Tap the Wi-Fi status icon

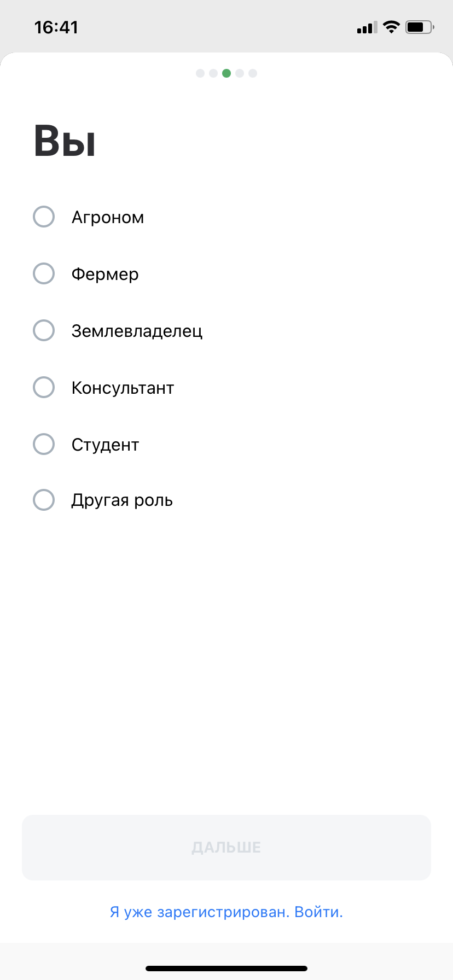(x=391, y=27)
